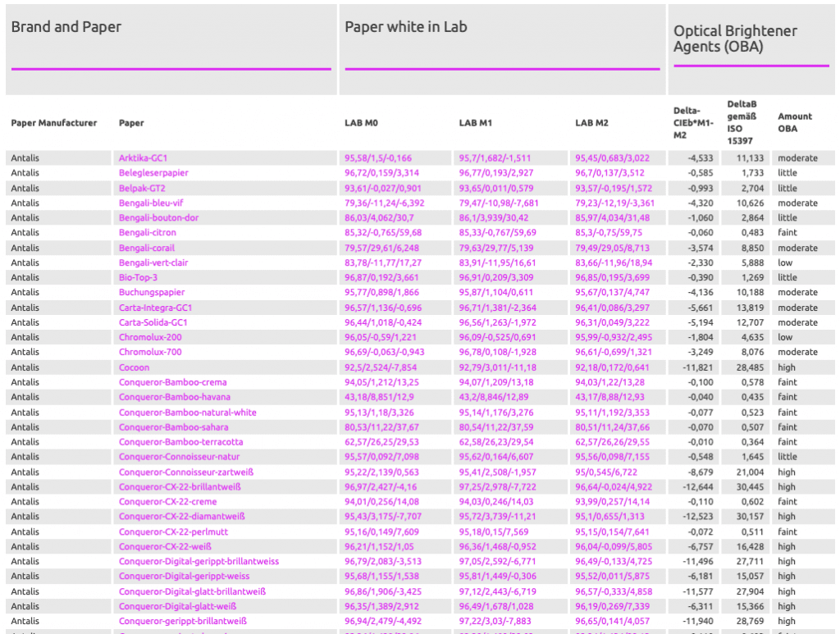840x634 pixels.
Task: Click LAB M1 value 97,25/2,978/-7,722
Action: [498, 486]
